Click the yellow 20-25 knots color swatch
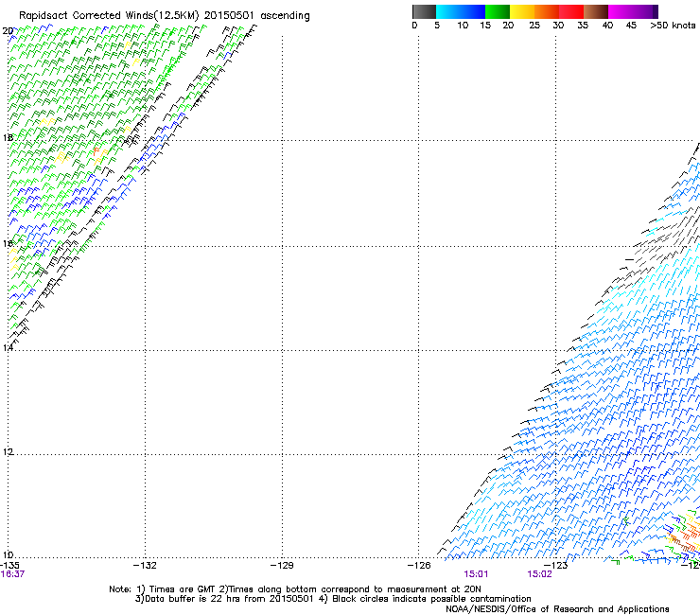Image resolution: width=700 pixels, height=615 pixels. pos(522,11)
